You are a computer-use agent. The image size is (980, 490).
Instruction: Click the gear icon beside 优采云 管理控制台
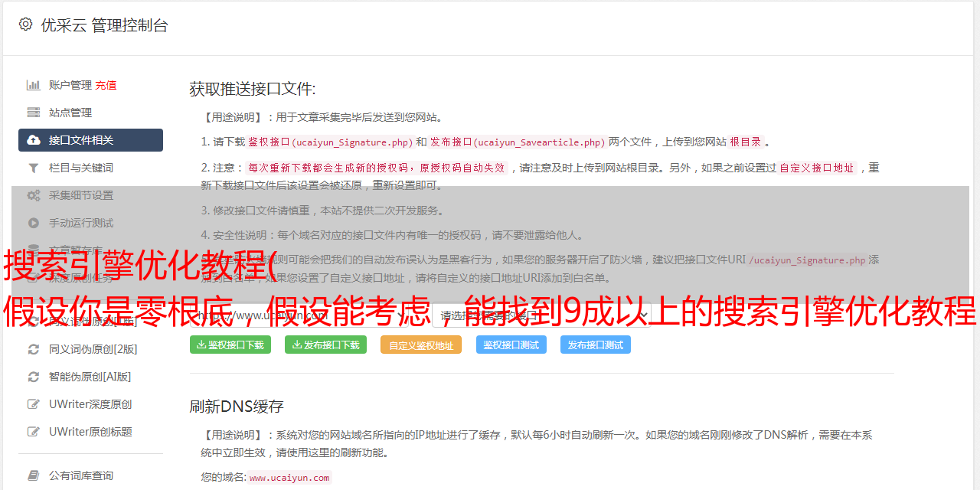click(x=25, y=24)
